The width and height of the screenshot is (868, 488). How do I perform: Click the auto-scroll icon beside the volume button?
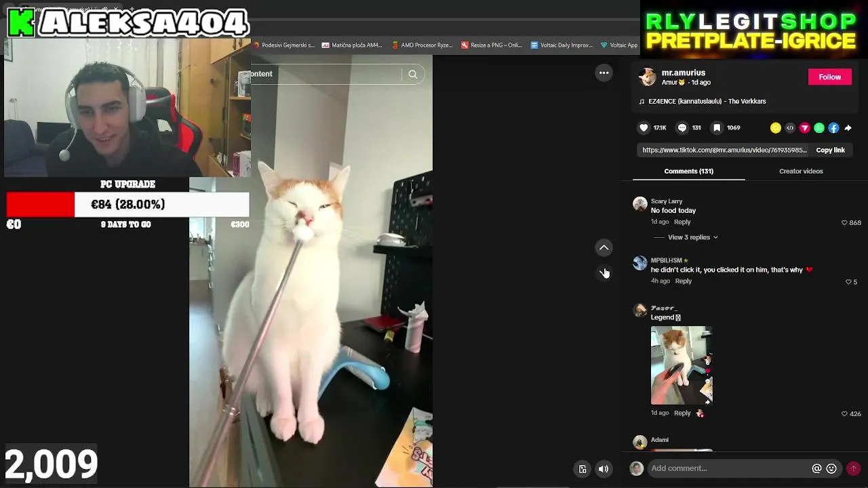[583, 469]
